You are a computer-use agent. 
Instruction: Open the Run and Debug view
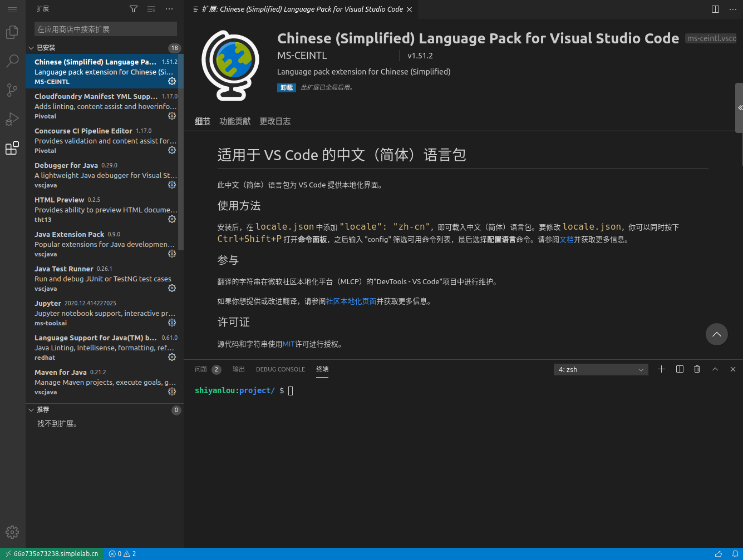point(12,119)
